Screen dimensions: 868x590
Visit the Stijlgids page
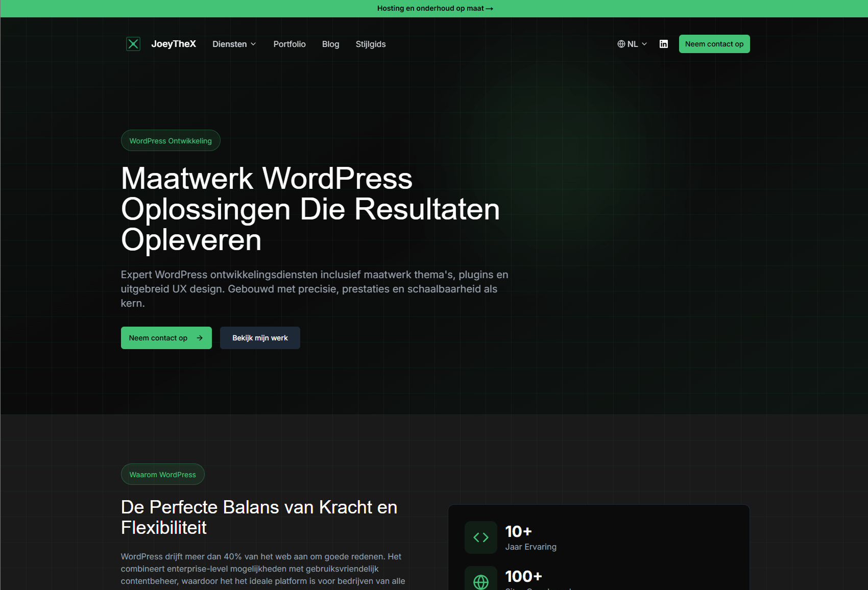[x=370, y=44]
